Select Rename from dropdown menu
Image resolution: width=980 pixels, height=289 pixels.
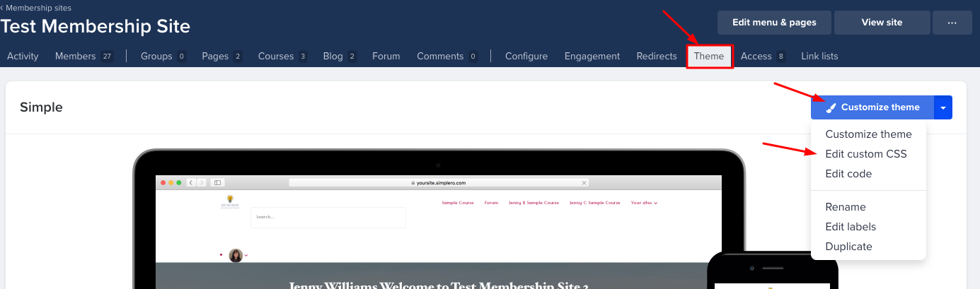pyautogui.click(x=846, y=207)
